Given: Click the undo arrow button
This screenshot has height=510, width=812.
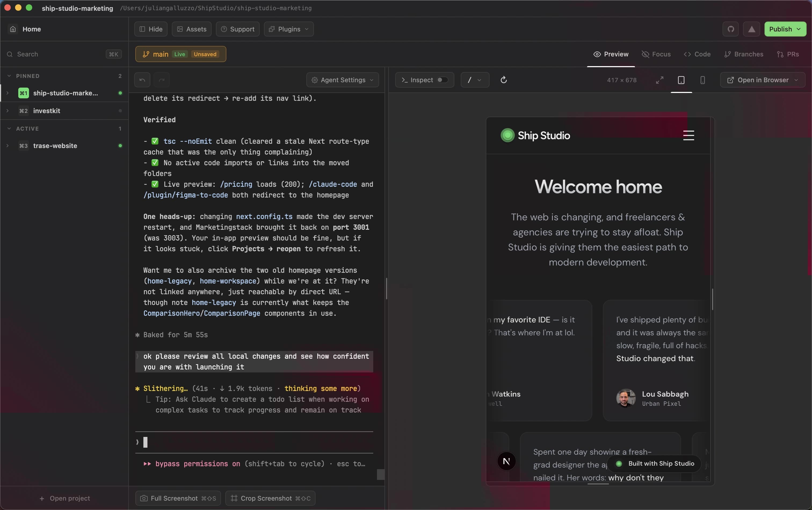Looking at the screenshot, I should (x=142, y=80).
